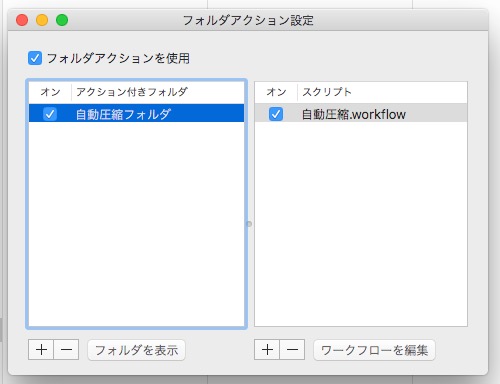Click the オン header in the folder list
The height and width of the screenshot is (384, 500).
(x=50, y=92)
